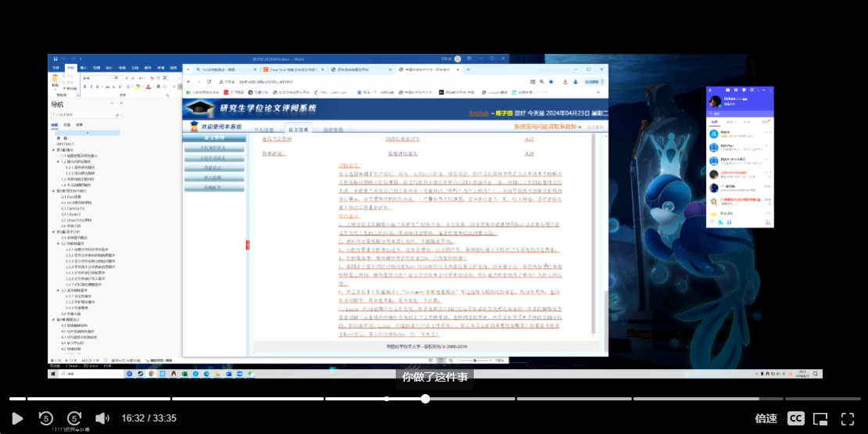Enable picture-in-picture mode

point(820,418)
